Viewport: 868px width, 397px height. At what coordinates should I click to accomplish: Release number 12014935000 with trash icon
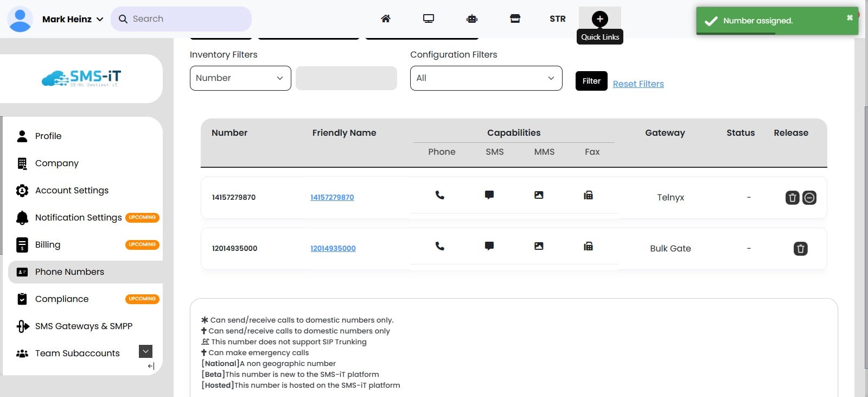pos(801,249)
